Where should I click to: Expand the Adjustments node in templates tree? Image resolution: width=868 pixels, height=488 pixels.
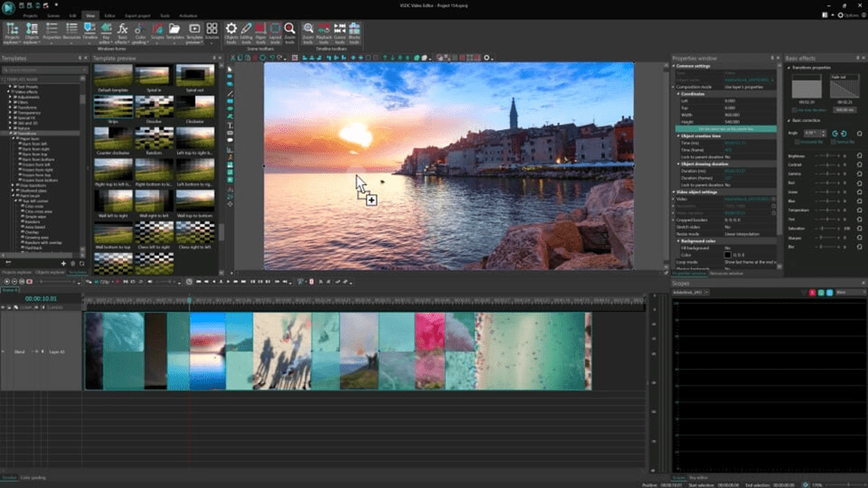pos(10,97)
